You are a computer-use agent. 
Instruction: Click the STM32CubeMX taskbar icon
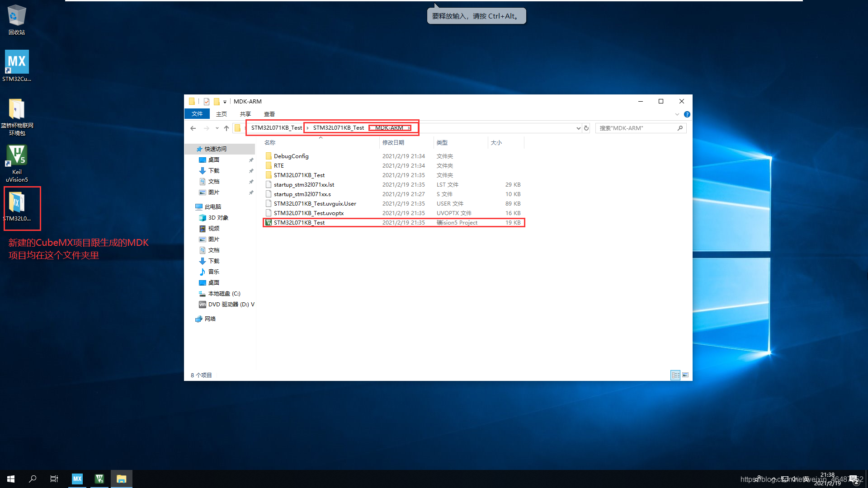point(77,479)
